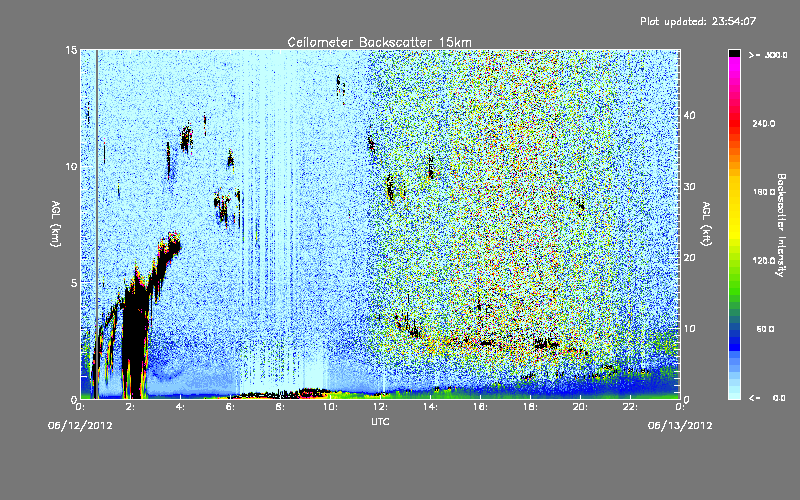Click the end date '06/13/2012'
The image size is (800, 500).
click(680, 425)
